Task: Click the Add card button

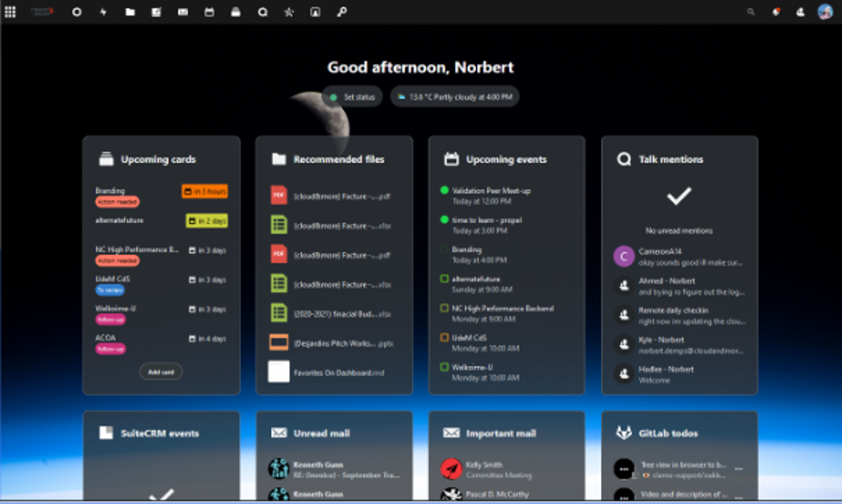Action: [x=161, y=372]
